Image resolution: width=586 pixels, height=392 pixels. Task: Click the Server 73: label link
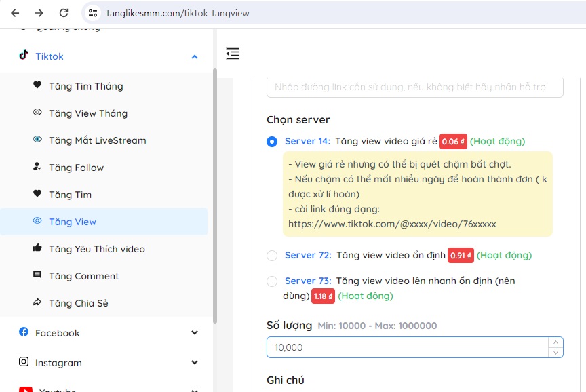tap(308, 281)
